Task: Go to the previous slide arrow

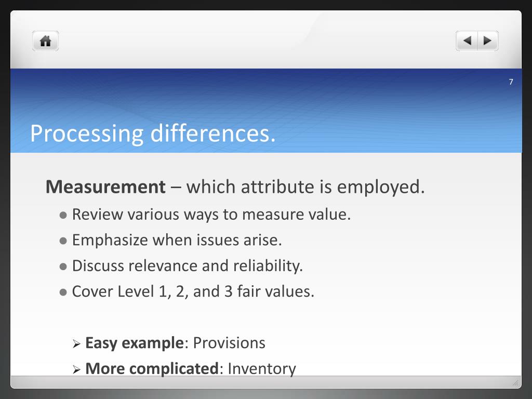Action: tap(468, 41)
